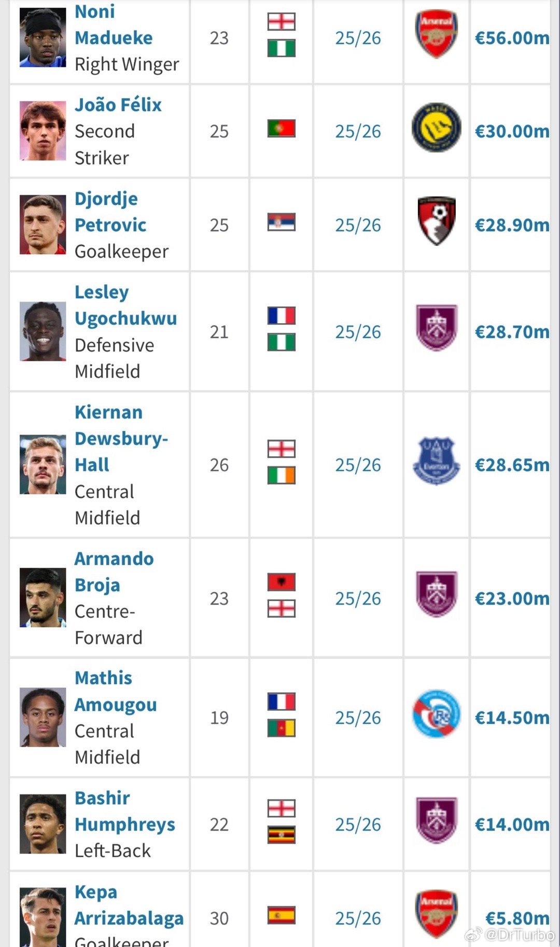This screenshot has height=947, width=560.
Task: Click Kepa Arrizabalaga's player photo
Action: pos(43,917)
